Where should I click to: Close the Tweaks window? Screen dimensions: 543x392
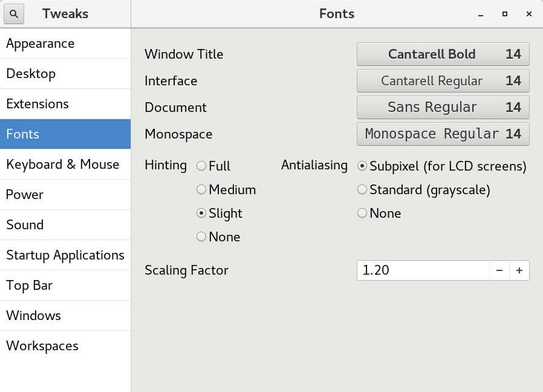click(529, 14)
